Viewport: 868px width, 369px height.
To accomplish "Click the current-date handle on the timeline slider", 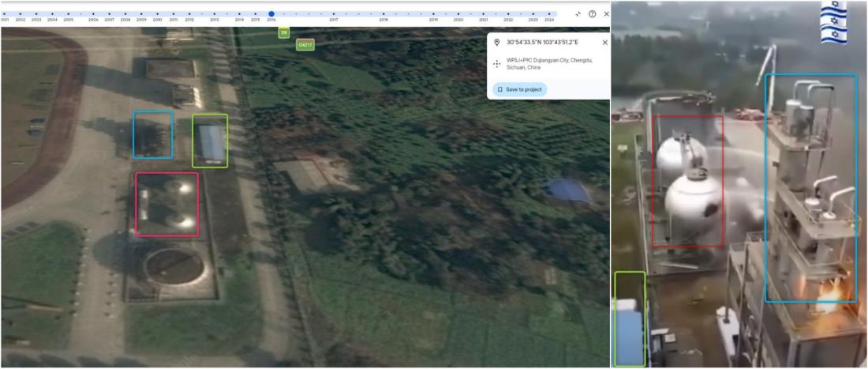I will tap(271, 13).
